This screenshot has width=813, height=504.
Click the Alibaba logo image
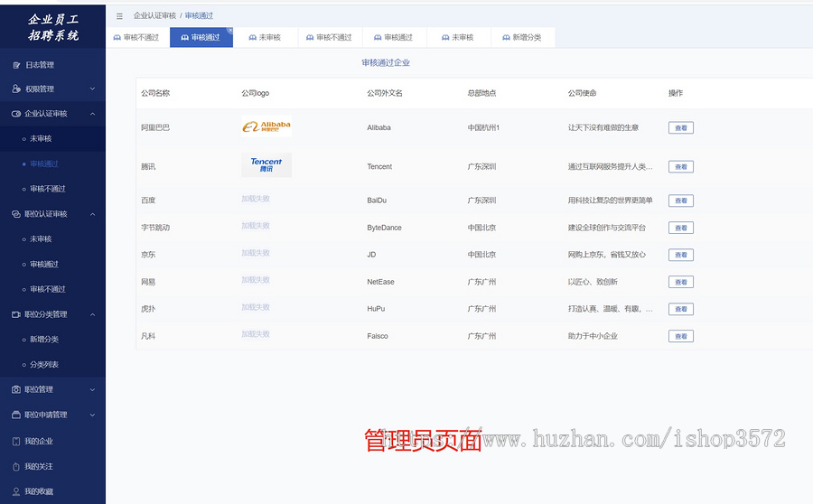[x=266, y=126]
